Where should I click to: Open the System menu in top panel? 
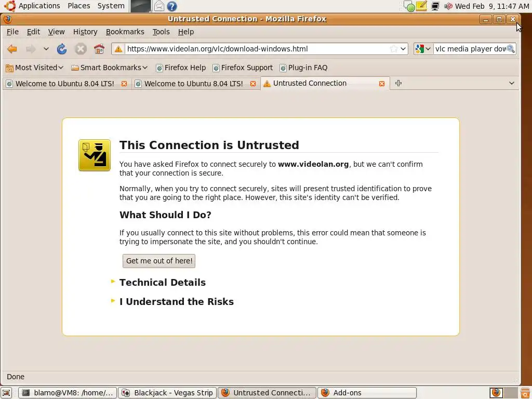coord(111,6)
